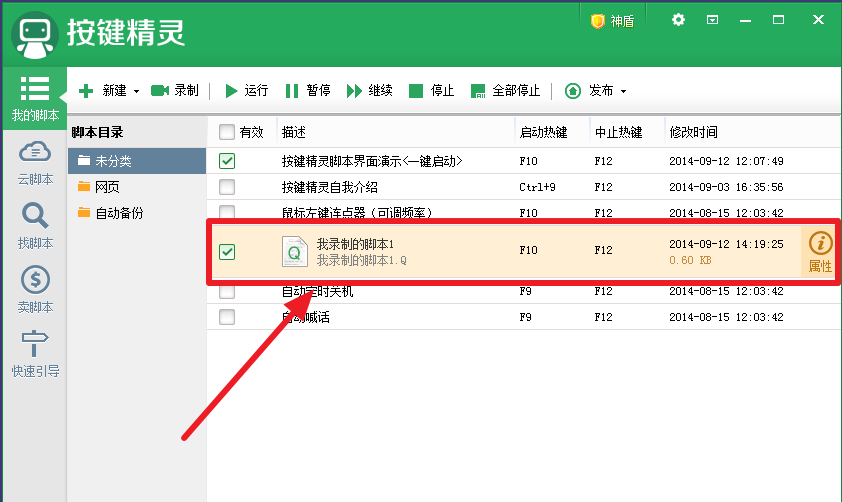Select the 自动备份 folder
Screen dimensions: 842x502
tap(118, 213)
